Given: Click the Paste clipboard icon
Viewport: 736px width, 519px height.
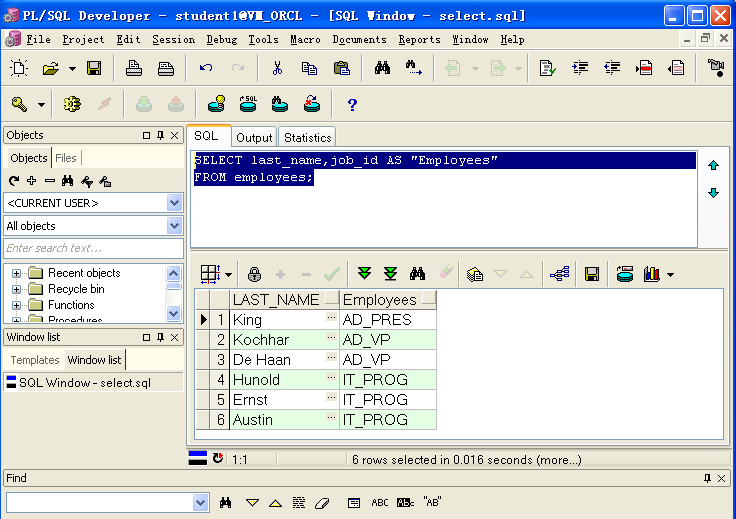Looking at the screenshot, I should (341, 69).
